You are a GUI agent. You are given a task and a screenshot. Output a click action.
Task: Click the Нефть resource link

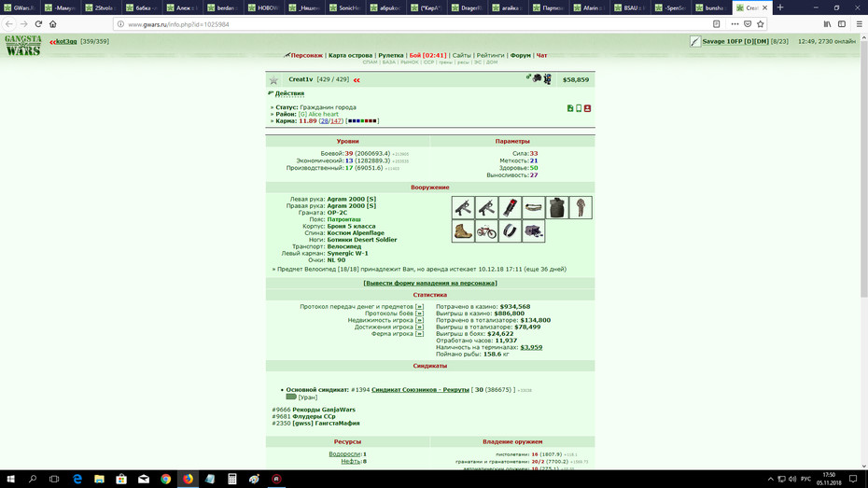(351, 461)
